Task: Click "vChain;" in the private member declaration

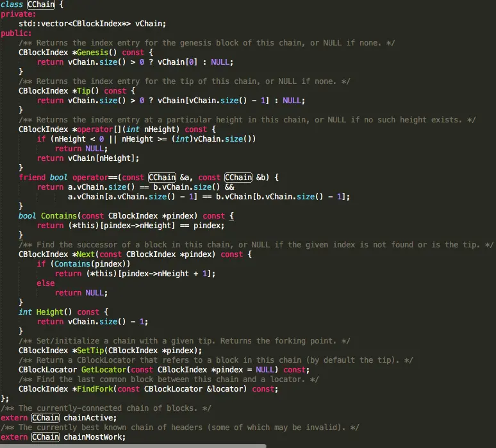Action: pyautogui.click(x=151, y=24)
